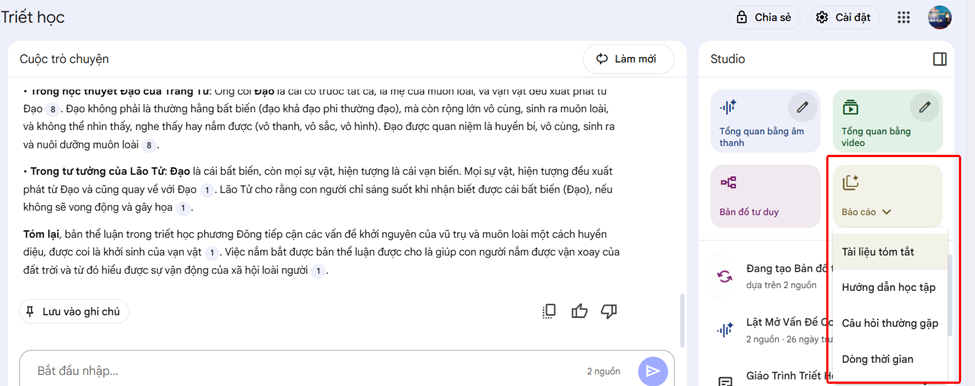The image size is (975, 386).
Task: Open Cài đặt settings
Action: click(844, 17)
